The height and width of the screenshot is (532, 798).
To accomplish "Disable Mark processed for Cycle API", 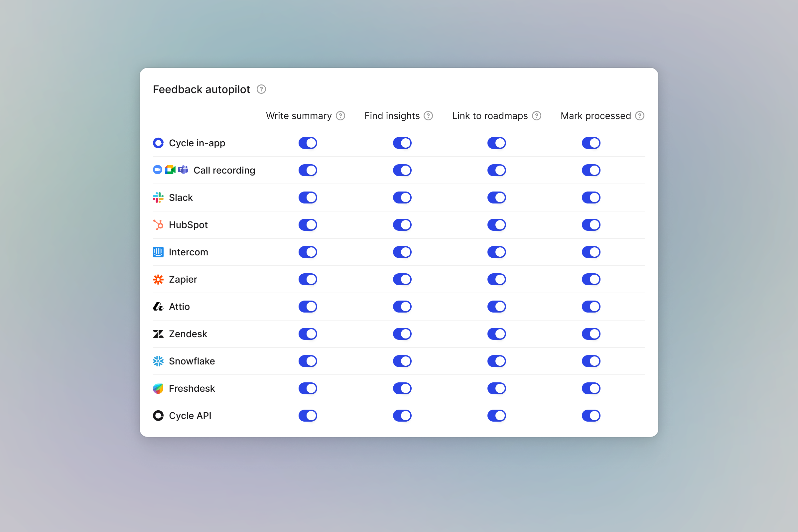I will [x=591, y=416].
